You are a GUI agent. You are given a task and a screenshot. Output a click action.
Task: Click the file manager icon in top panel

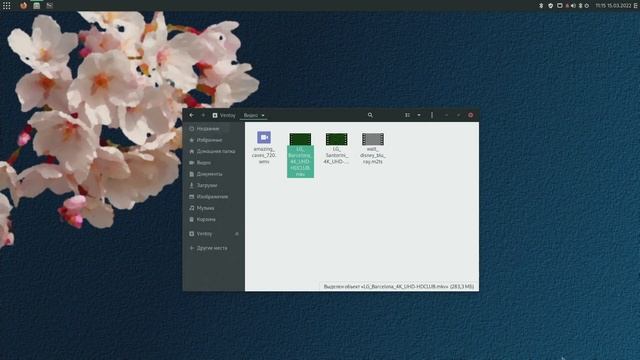tap(37, 6)
